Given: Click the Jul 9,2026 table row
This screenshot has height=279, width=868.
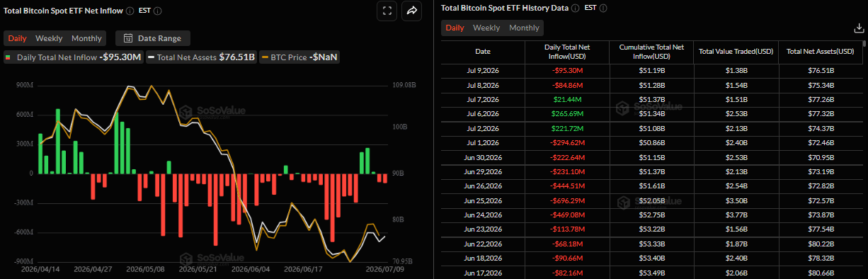Looking at the screenshot, I should (651, 71).
